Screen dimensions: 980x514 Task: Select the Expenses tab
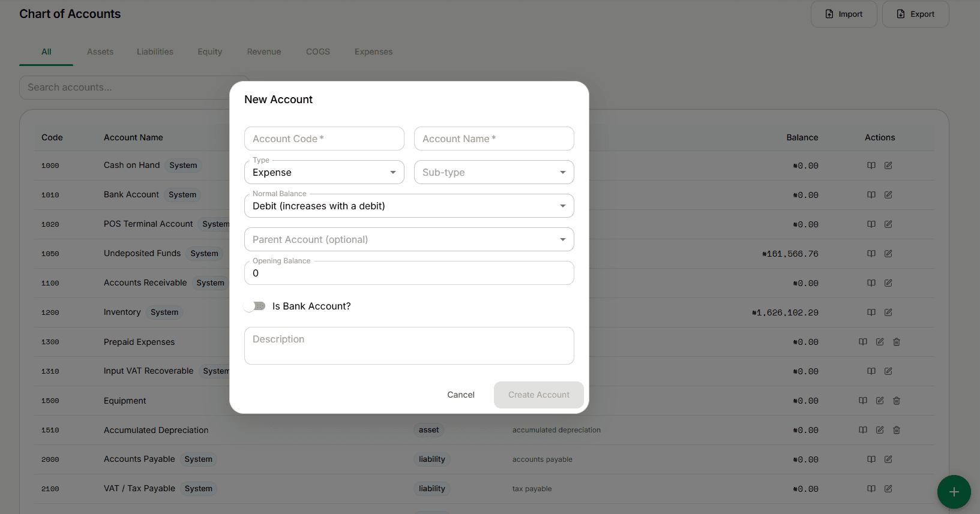click(x=373, y=52)
